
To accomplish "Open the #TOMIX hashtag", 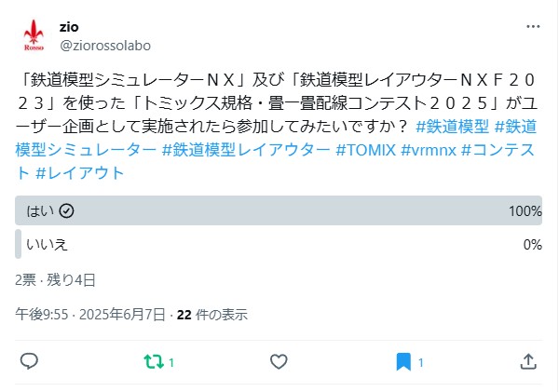I will [x=366, y=150].
